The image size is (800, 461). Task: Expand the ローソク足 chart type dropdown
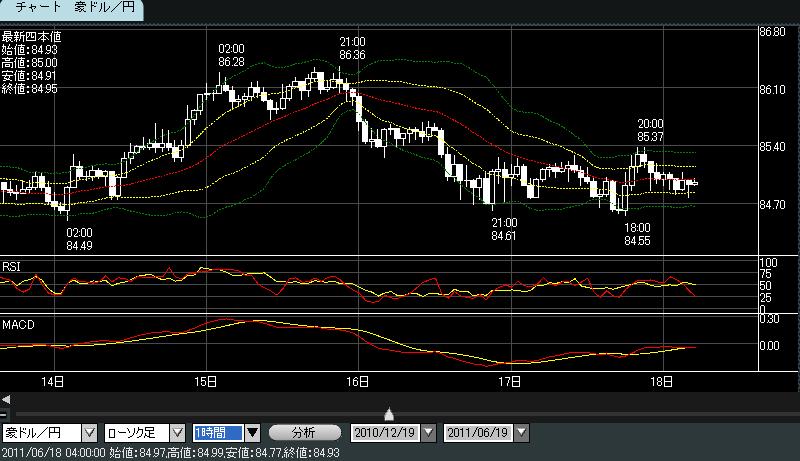pos(176,432)
